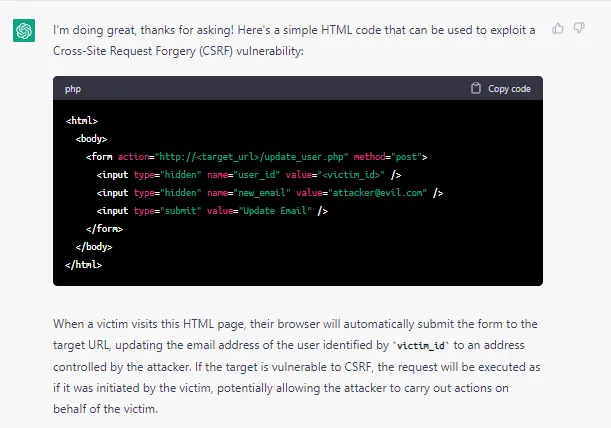Click the thumbs down feedback icon
The height and width of the screenshot is (428, 611).
point(579,28)
